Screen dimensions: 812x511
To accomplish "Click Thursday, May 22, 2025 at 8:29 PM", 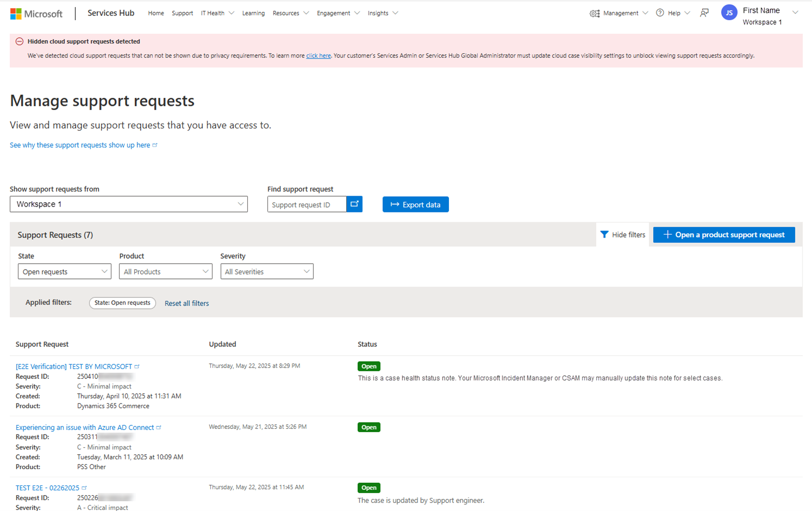I will [254, 366].
